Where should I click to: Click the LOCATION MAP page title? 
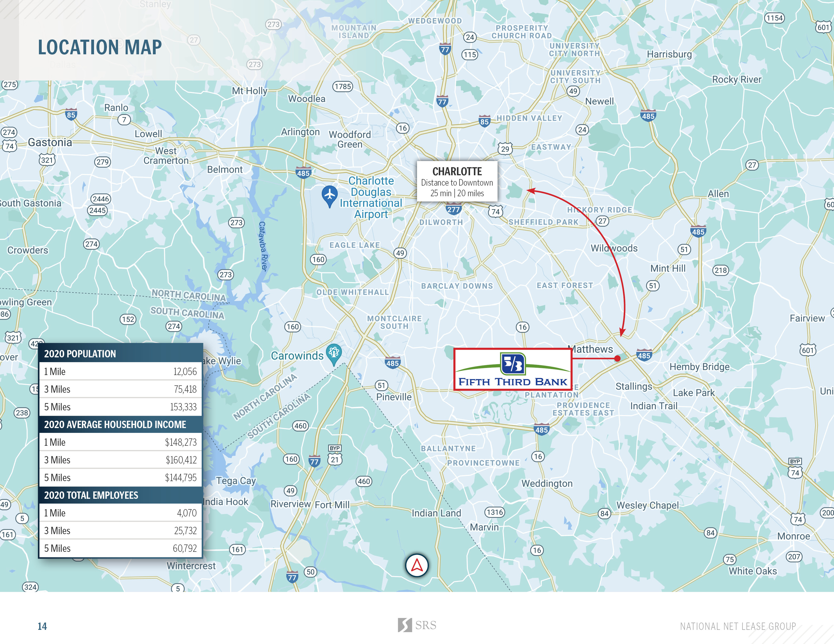click(100, 47)
